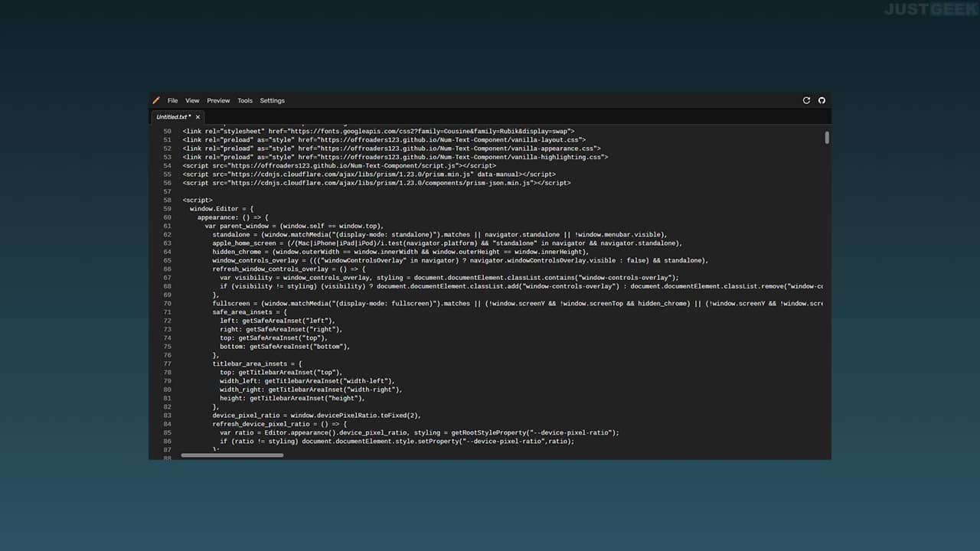Image resolution: width=980 pixels, height=551 pixels.
Task: Open the View menu
Action: (192, 100)
